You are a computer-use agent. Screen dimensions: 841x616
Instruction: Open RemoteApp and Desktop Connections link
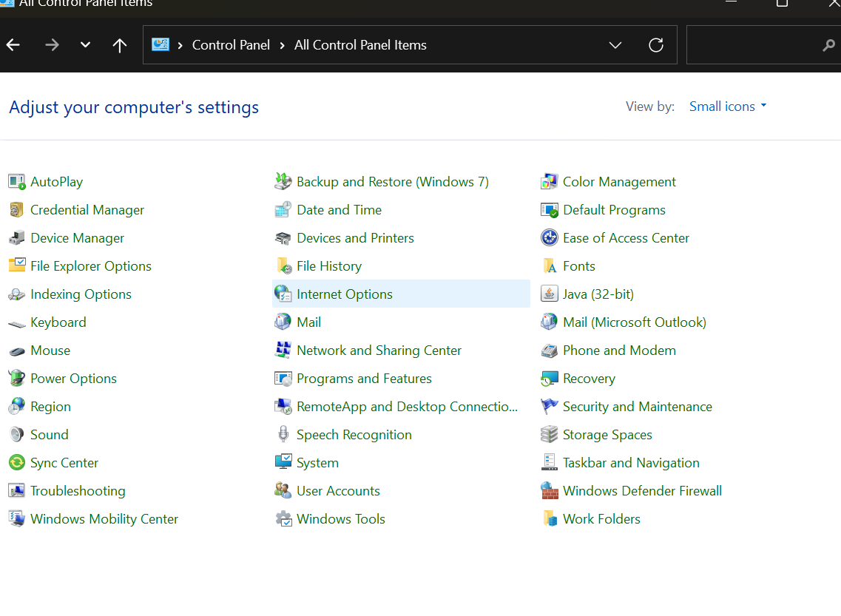407,407
